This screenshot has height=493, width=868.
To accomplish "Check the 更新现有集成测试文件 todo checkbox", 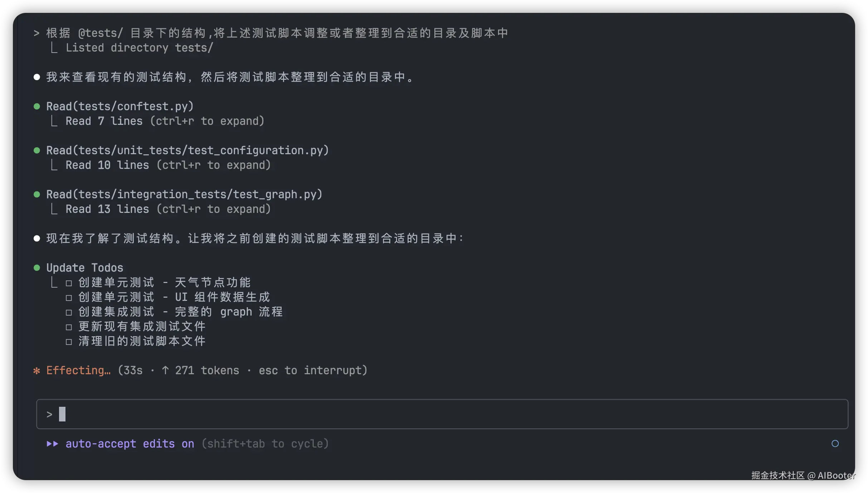I will [69, 327].
